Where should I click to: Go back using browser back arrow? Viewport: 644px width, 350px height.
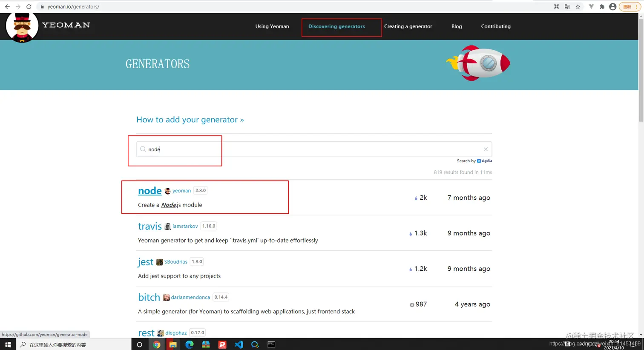coord(7,6)
